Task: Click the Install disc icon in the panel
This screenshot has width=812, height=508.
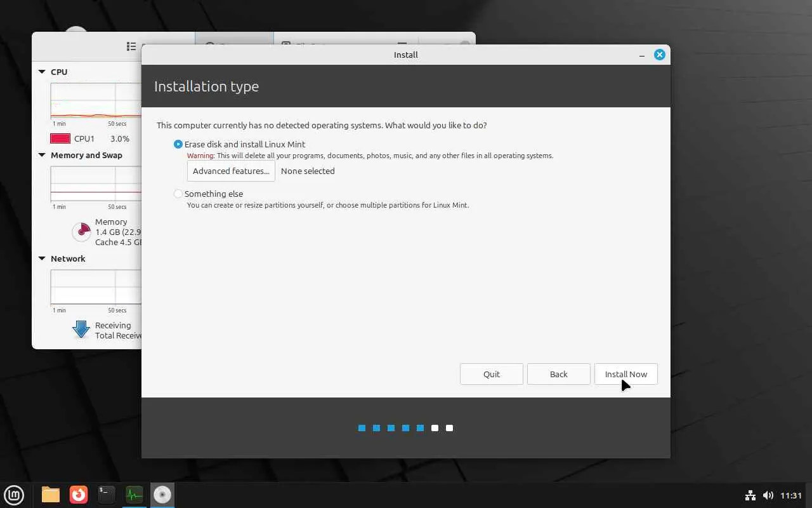Action: click(162, 495)
